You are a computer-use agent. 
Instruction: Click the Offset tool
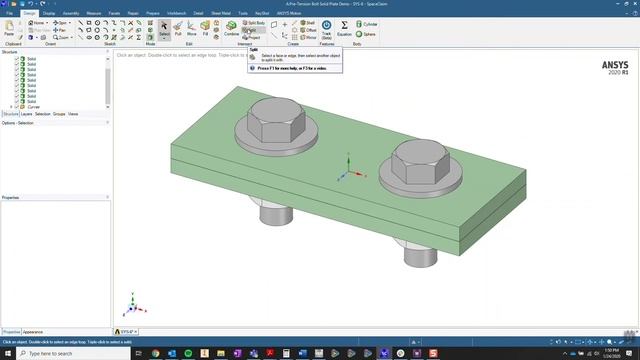point(308,30)
